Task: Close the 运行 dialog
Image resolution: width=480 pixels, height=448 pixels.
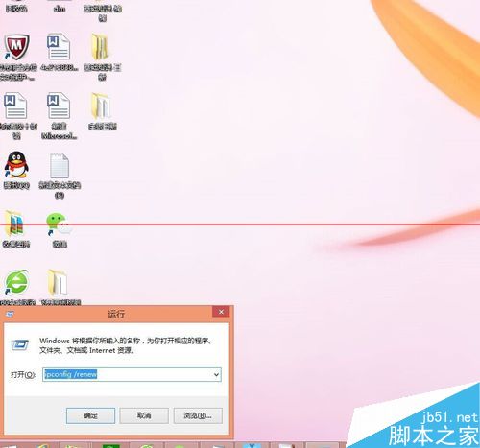Action: (221, 312)
